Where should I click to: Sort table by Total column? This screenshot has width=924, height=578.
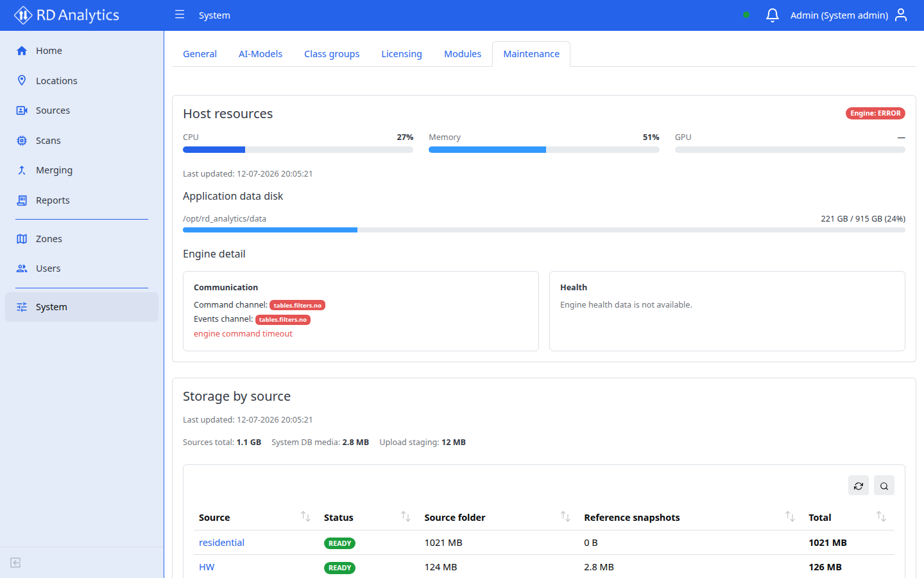pos(881,516)
